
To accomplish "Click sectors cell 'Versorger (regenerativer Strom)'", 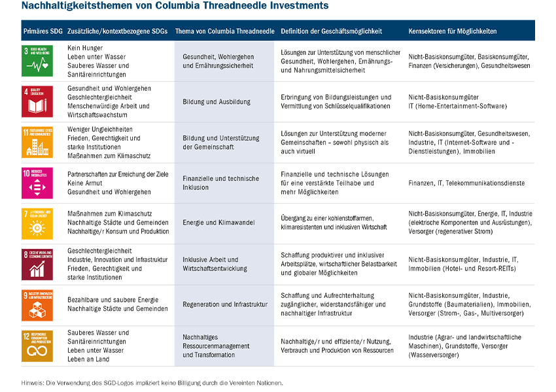I will tap(451, 231).
